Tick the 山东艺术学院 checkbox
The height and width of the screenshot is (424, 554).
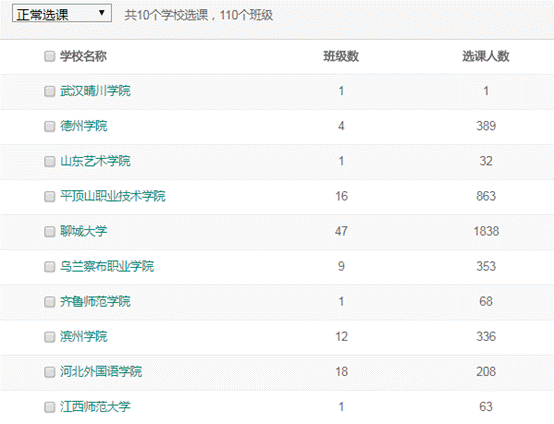[x=49, y=161]
